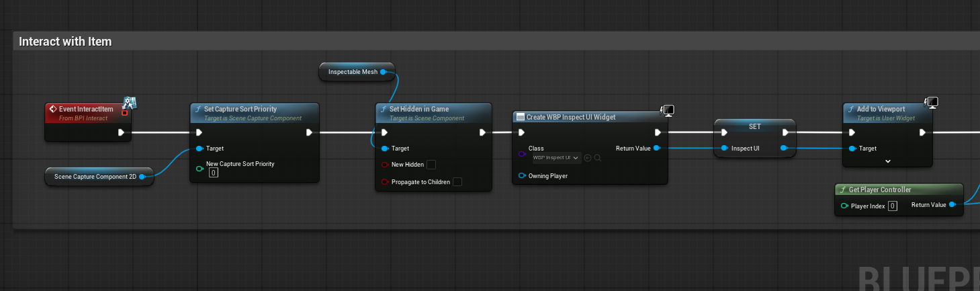Click the Player Index value field
The height and width of the screenshot is (291, 980).
892,206
